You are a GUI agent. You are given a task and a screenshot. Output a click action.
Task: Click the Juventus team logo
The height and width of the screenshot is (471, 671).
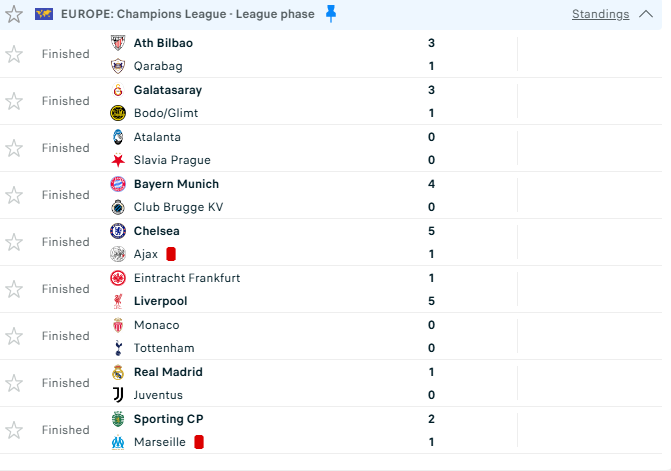(118, 395)
